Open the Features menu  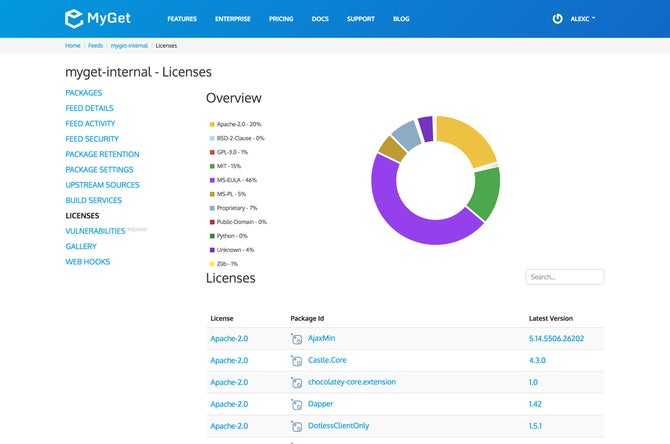tap(182, 19)
